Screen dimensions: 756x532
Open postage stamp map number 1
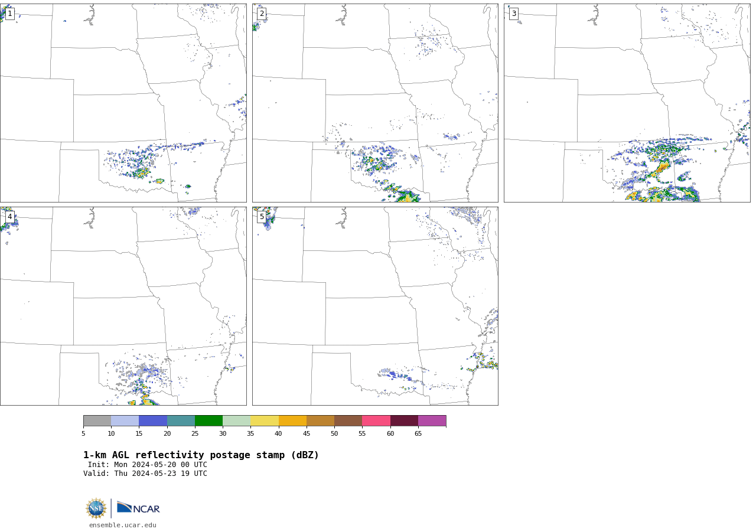[123, 103]
